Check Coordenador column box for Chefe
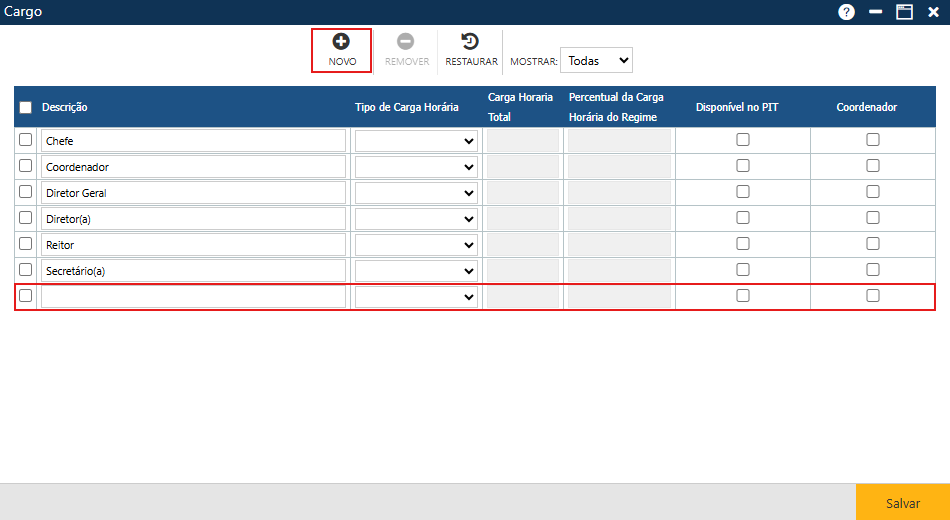Screen dimensions: 950x520 click(x=872, y=140)
